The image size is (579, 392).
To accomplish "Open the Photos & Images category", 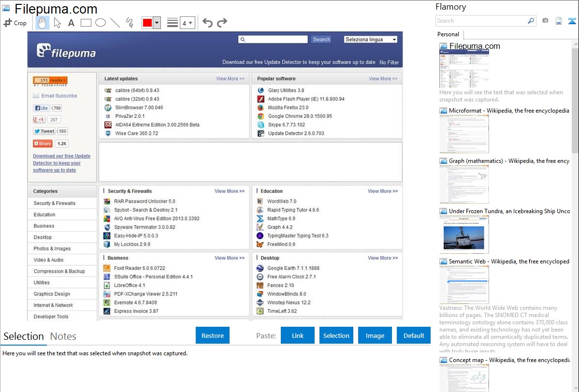I will (52, 248).
